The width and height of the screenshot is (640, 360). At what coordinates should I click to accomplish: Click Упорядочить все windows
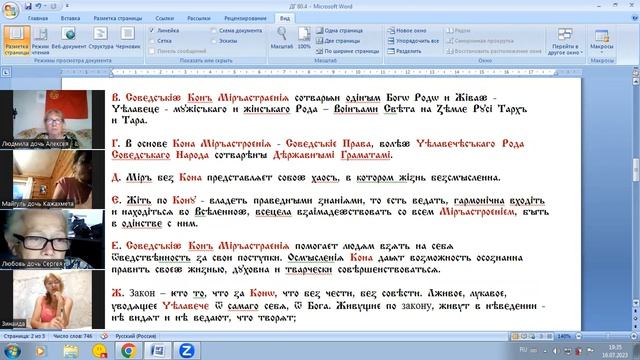(x=413, y=41)
